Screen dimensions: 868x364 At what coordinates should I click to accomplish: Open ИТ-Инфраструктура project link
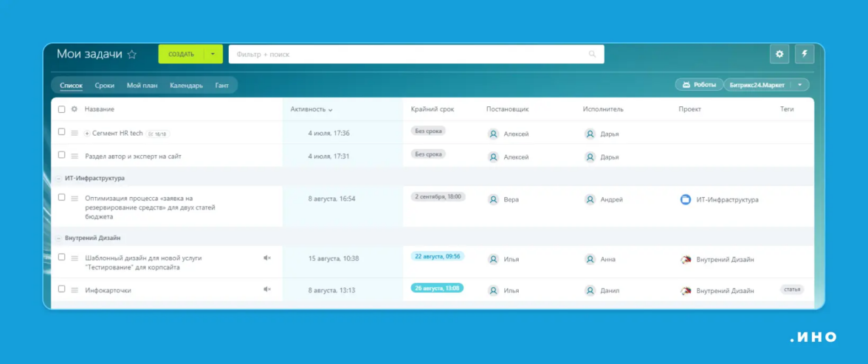point(728,199)
